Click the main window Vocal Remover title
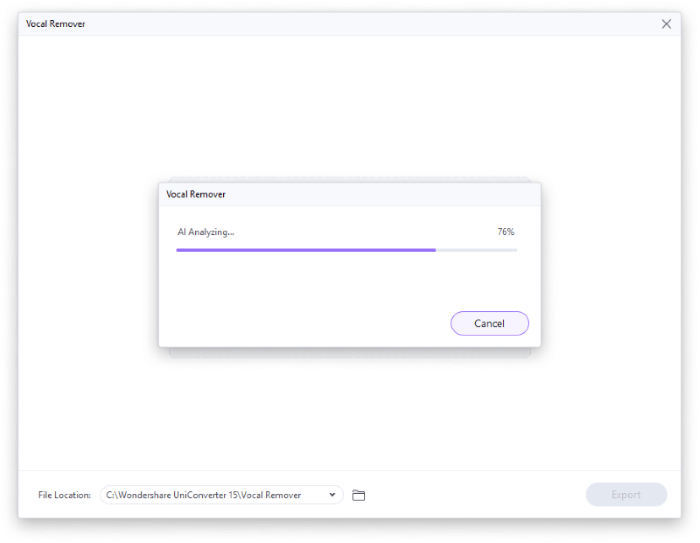 (x=55, y=24)
